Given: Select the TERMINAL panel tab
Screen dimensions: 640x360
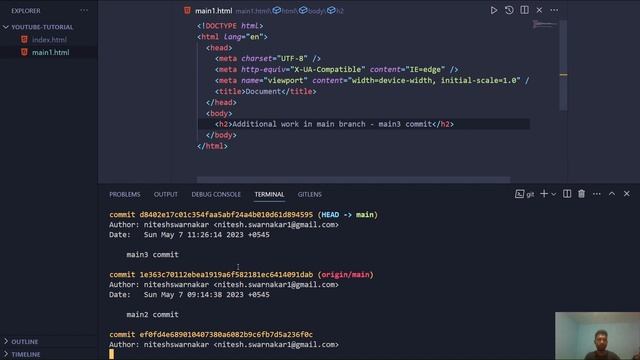Looking at the screenshot, I should (x=269, y=194).
